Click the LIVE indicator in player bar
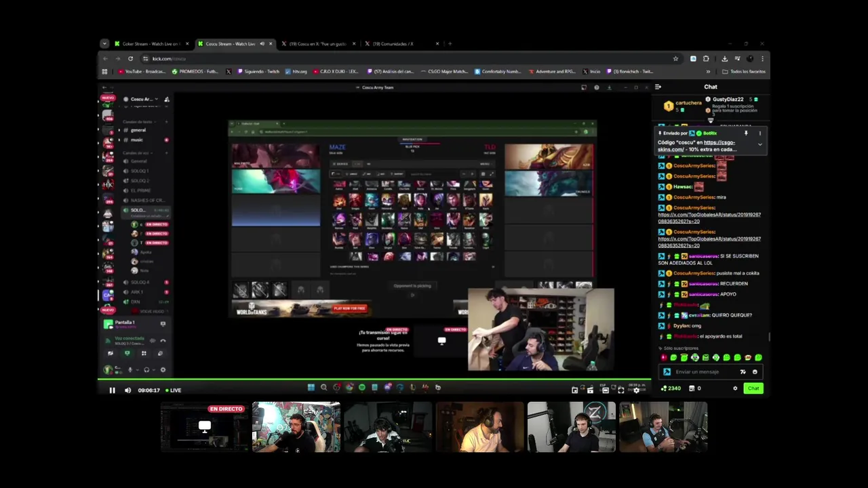868x488 pixels. click(174, 390)
